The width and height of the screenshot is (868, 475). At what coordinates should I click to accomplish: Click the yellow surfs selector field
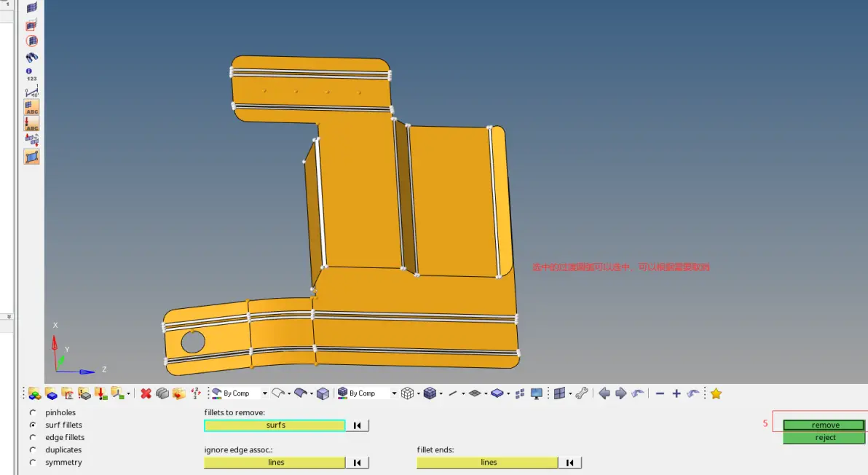click(275, 425)
